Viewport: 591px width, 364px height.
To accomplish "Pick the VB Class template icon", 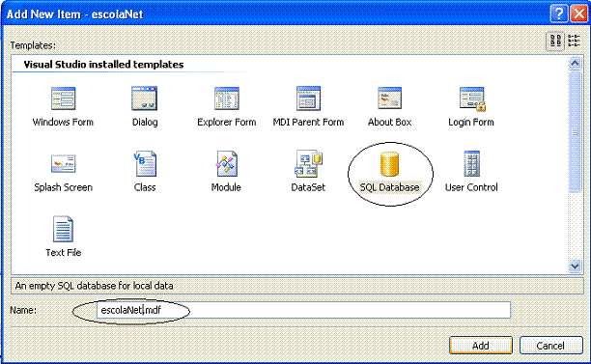I will (x=145, y=163).
